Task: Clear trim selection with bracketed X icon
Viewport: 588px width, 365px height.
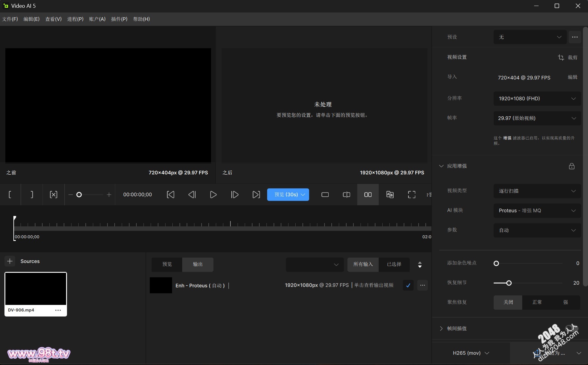Action: click(x=54, y=195)
